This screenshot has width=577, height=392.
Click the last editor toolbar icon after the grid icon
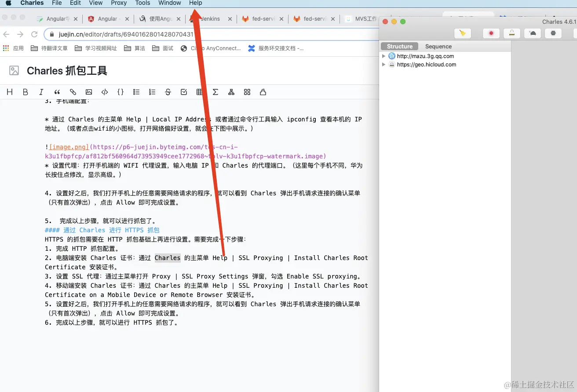point(263,92)
